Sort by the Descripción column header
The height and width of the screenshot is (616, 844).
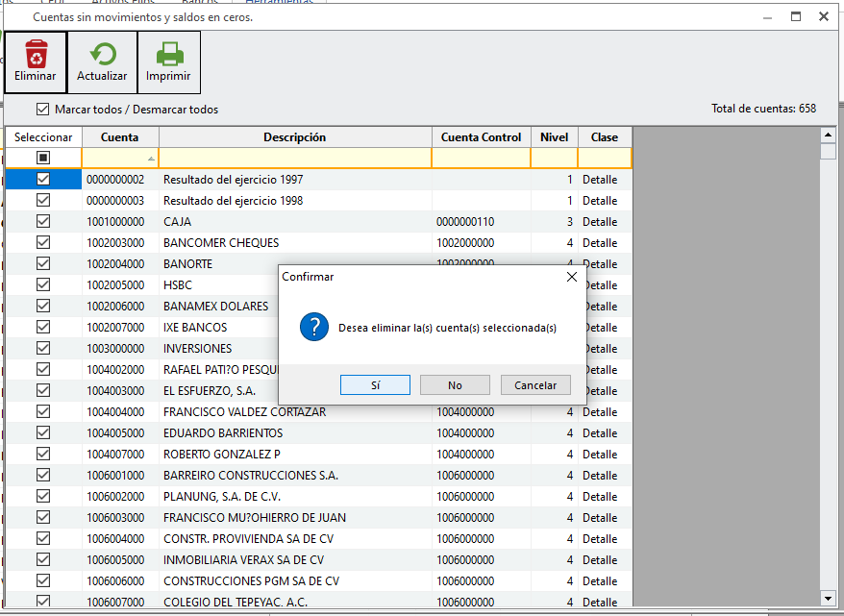click(x=294, y=137)
